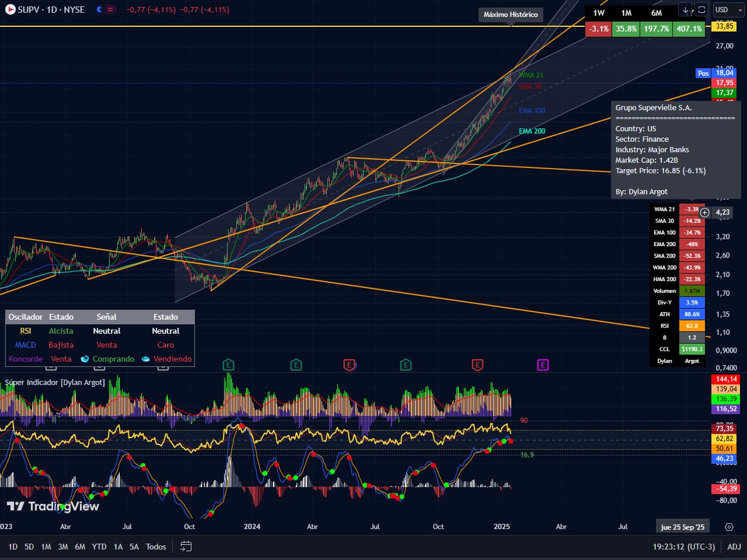This screenshot has width=747, height=560.
Task: Click Alcista in the RSI row
Action: coord(61,331)
